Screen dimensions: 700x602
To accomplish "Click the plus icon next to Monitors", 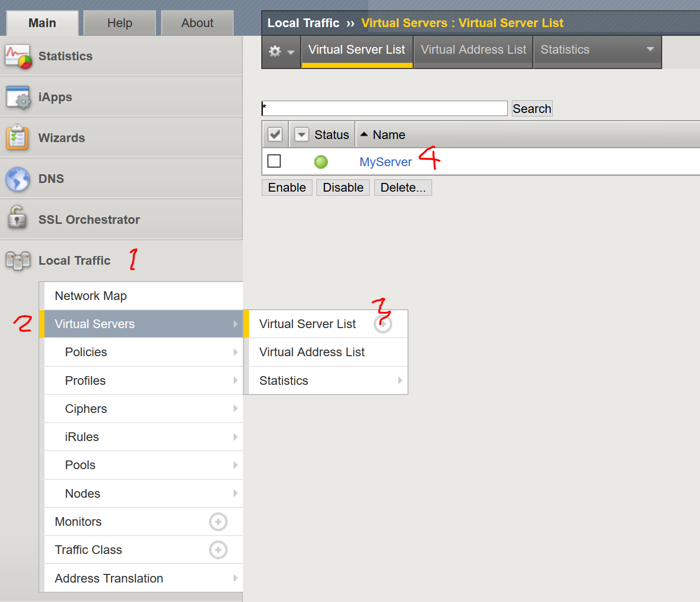I will [x=218, y=522].
